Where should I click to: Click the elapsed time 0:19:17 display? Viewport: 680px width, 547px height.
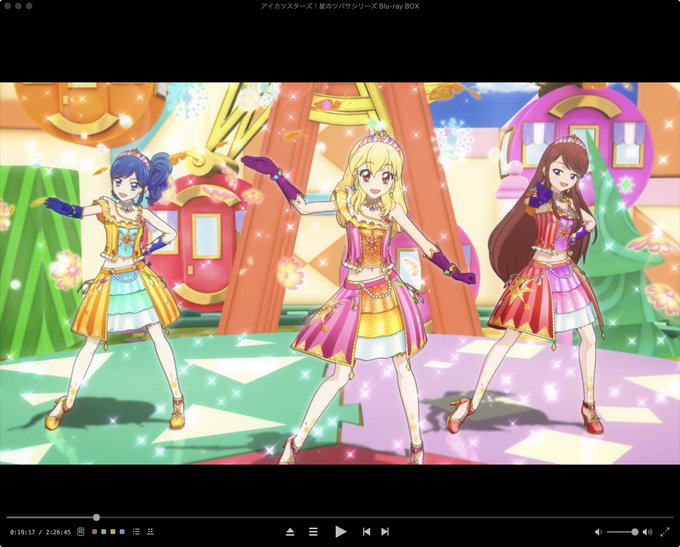click(x=23, y=532)
